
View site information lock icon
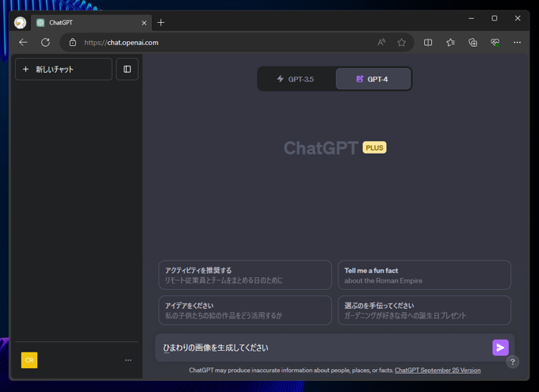point(73,42)
